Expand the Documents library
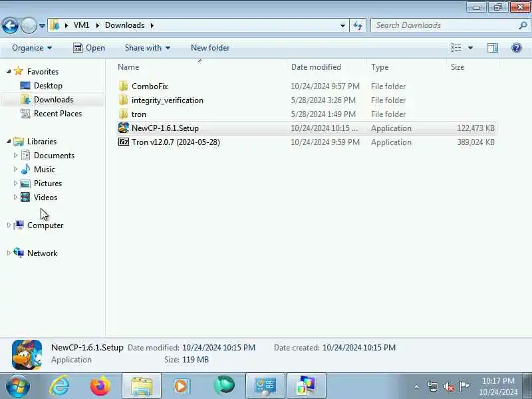Viewport: 532px width, 399px height. [x=15, y=155]
